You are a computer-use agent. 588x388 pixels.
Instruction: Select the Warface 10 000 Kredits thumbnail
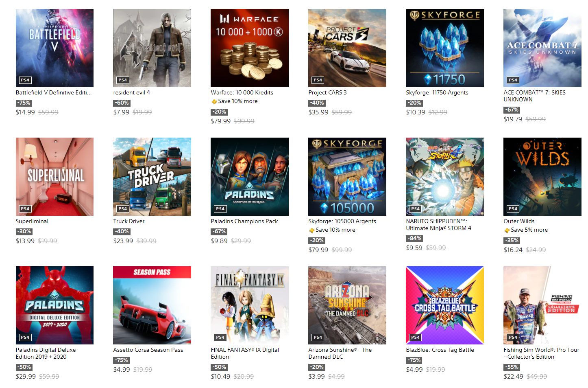tap(250, 48)
